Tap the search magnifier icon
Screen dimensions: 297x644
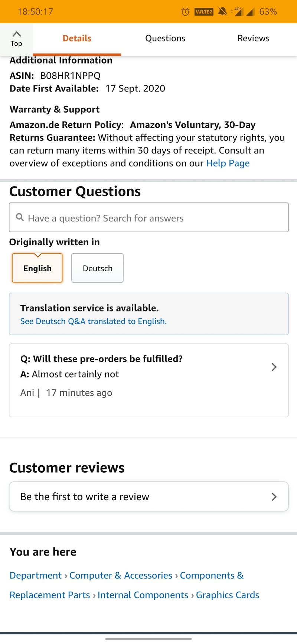pos(20,217)
